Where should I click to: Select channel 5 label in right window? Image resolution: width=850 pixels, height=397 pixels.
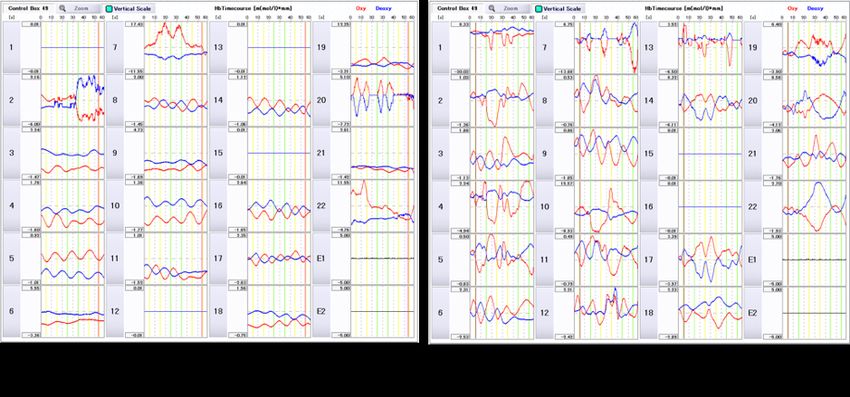tap(440, 259)
